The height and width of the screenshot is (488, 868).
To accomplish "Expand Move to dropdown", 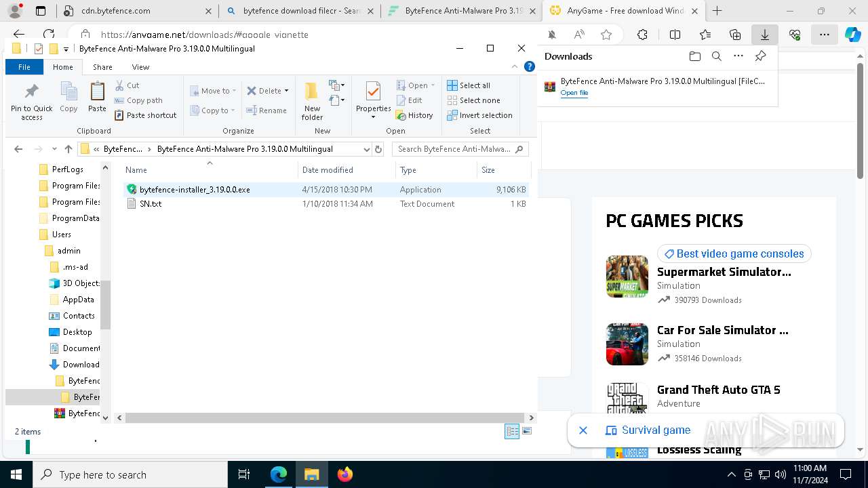I will click(234, 91).
